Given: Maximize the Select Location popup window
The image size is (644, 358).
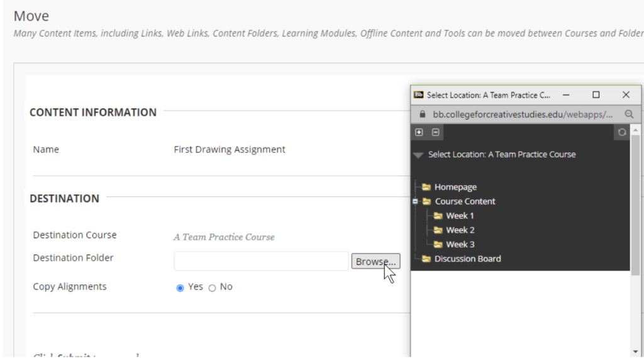Looking at the screenshot, I should (x=596, y=95).
